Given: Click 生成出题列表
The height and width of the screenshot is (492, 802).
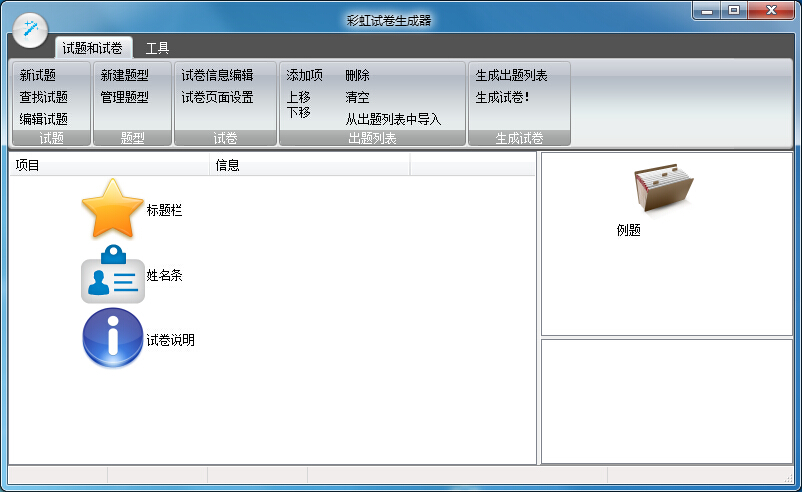Looking at the screenshot, I should click(x=511, y=76).
